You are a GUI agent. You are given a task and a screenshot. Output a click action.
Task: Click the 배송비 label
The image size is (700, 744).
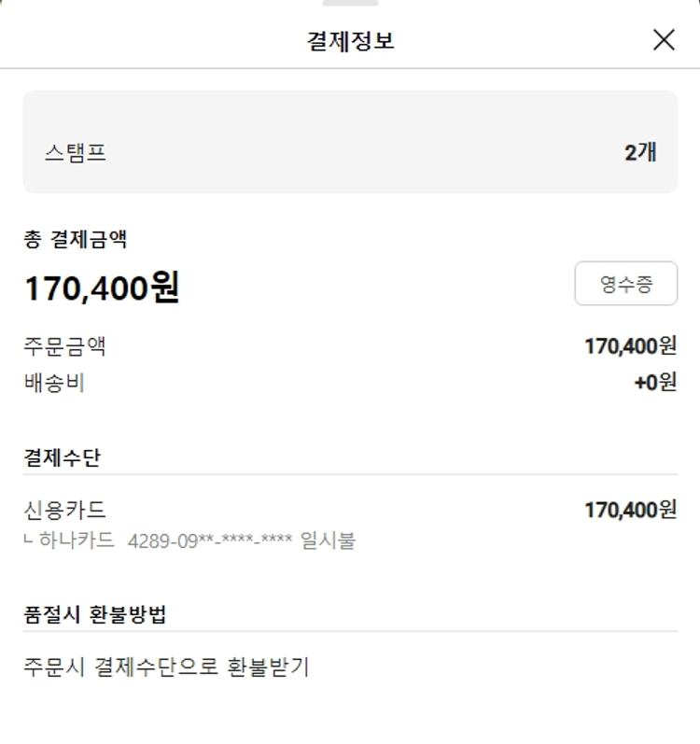[54, 383]
